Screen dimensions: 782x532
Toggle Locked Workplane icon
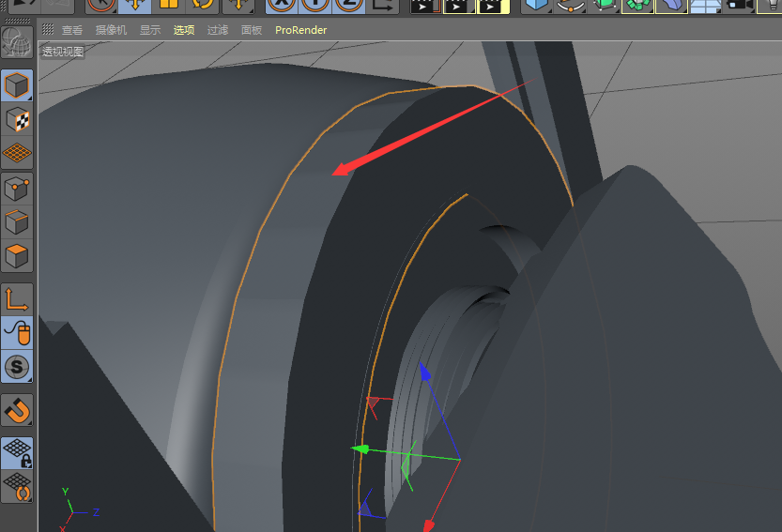(17, 453)
